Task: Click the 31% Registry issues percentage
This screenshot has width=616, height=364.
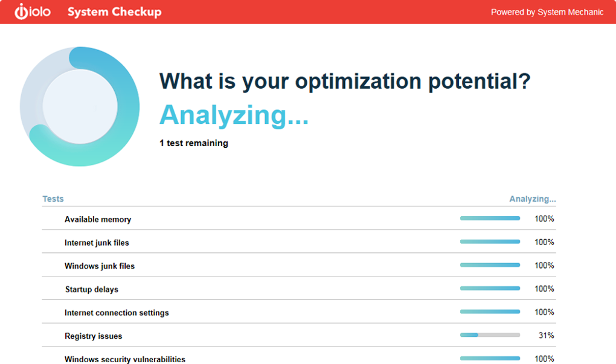Action: (x=546, y=335)
